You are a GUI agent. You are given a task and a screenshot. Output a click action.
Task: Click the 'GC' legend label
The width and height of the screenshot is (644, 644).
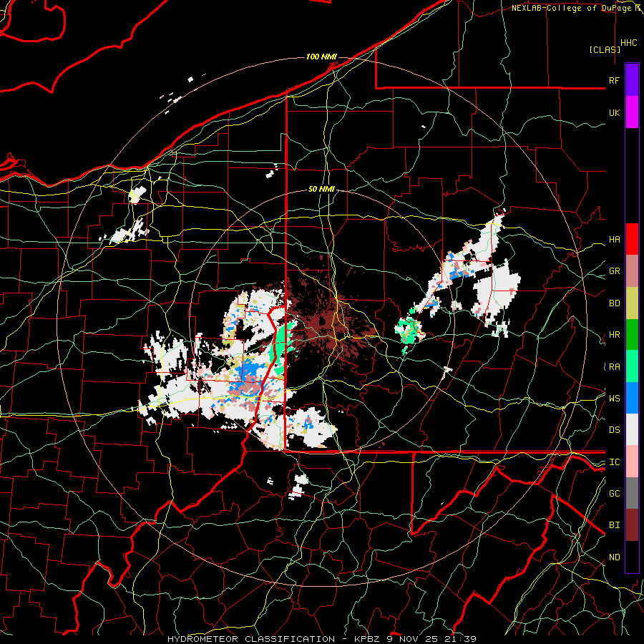614,494
